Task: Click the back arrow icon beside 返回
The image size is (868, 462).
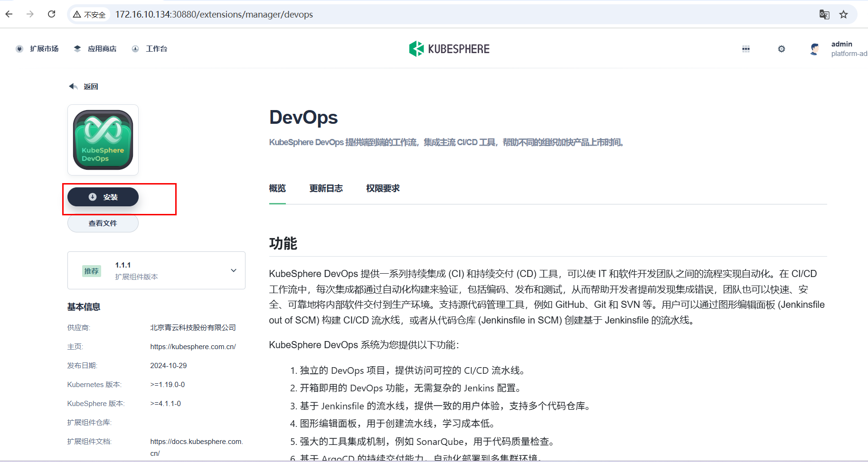Action: 73,86
